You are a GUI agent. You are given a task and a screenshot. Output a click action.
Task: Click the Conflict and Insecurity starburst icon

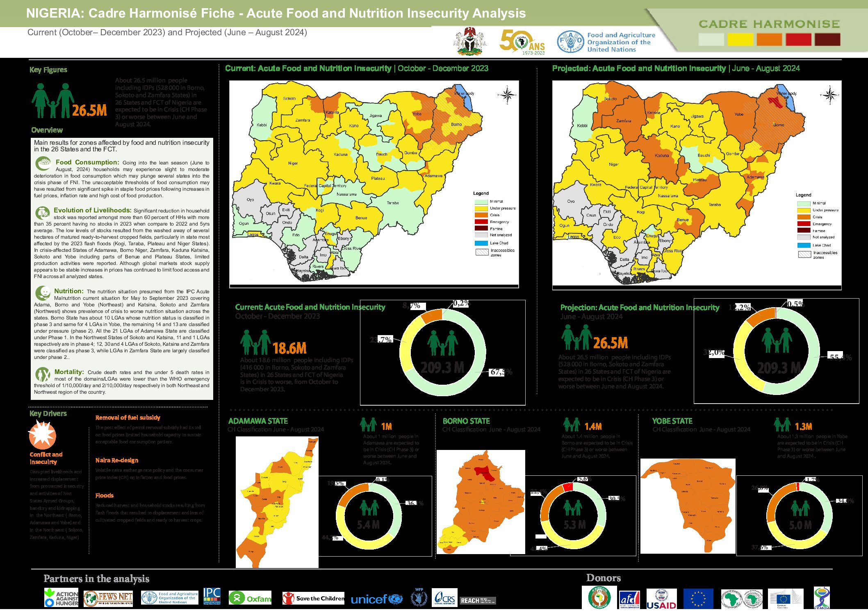coord(42,435)
